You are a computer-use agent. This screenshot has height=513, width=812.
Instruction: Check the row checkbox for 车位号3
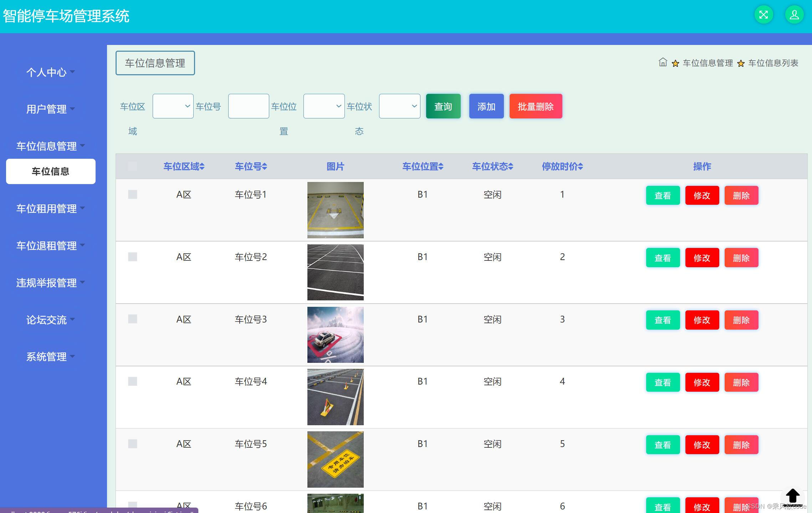point(132,319)
